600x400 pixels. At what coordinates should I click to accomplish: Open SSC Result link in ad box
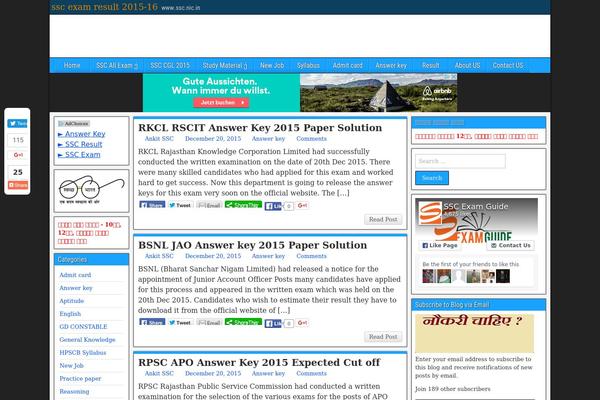point(80,144)
